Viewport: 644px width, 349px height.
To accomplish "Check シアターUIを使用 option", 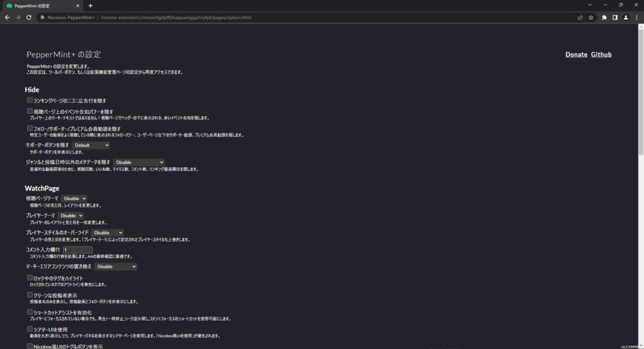I will [x=30, y=329].
